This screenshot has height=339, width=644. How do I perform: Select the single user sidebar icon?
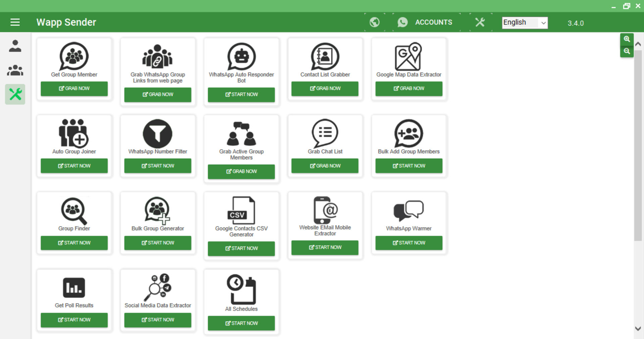[15, 46]
